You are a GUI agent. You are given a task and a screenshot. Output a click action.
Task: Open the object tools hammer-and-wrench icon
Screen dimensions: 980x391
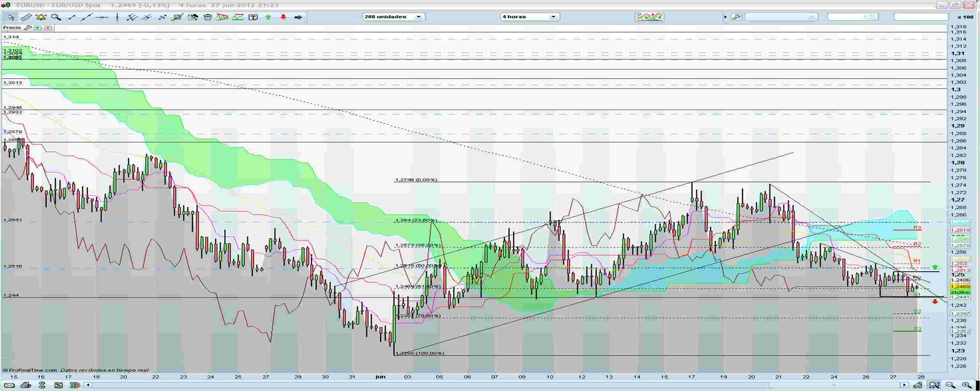pyautogui.click(x=193, y=17)
